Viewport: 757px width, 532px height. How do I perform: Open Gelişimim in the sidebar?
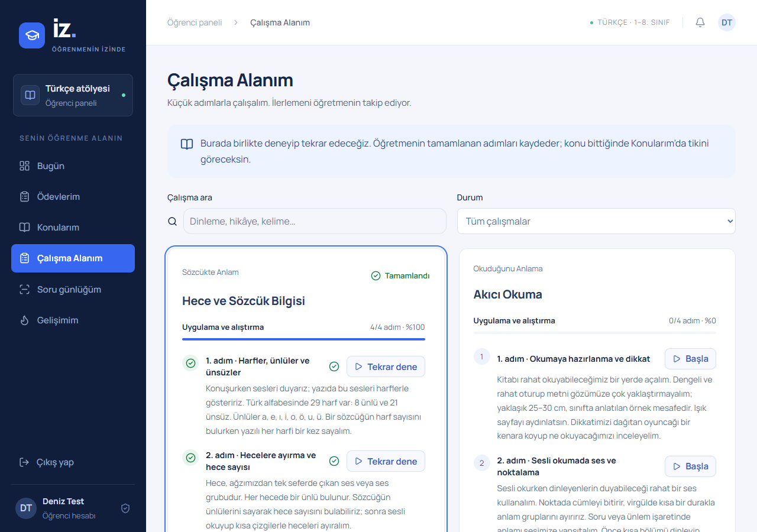click(x=73, y=320)
